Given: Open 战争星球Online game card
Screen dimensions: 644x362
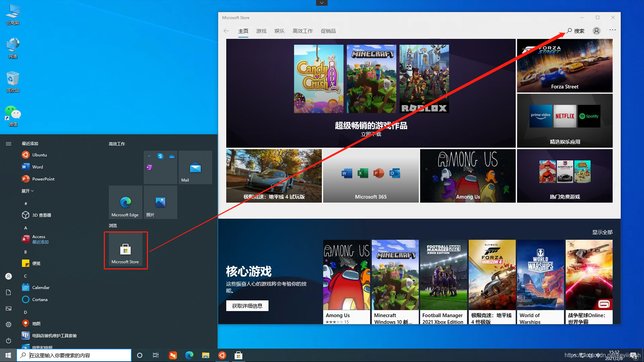Looking at the screenshot, I should [x=589, y=282].
